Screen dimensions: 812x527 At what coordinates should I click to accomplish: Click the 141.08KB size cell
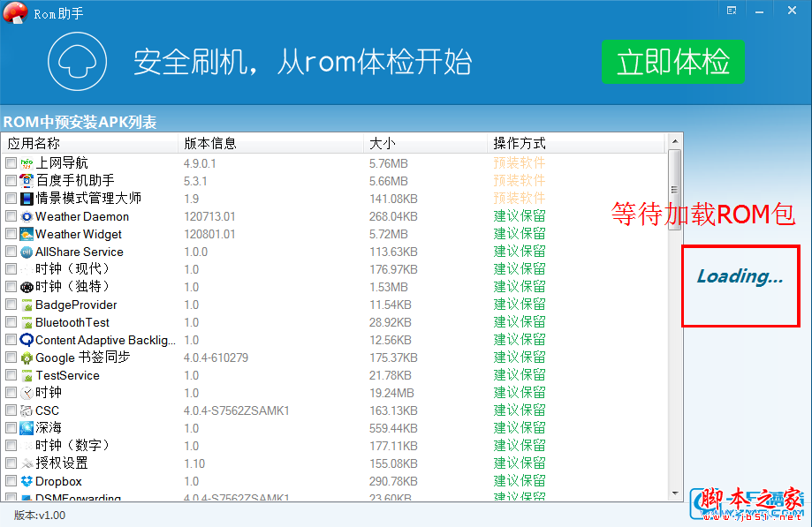393,199
